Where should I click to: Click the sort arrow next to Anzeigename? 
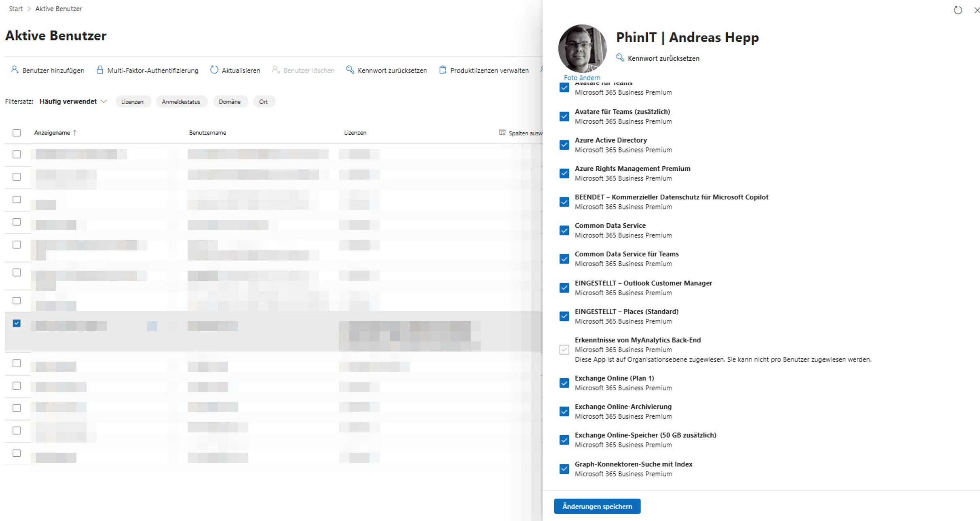[x=75, y=133]
